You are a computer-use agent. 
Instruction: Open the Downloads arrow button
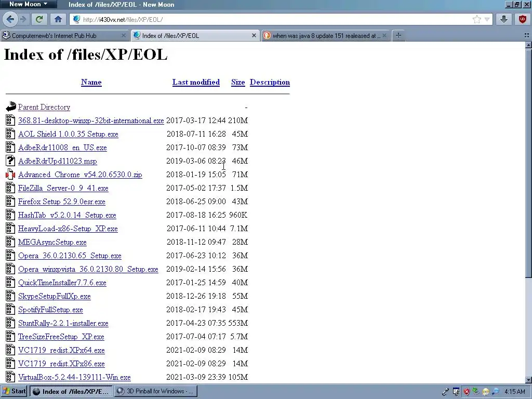[504, 19]
